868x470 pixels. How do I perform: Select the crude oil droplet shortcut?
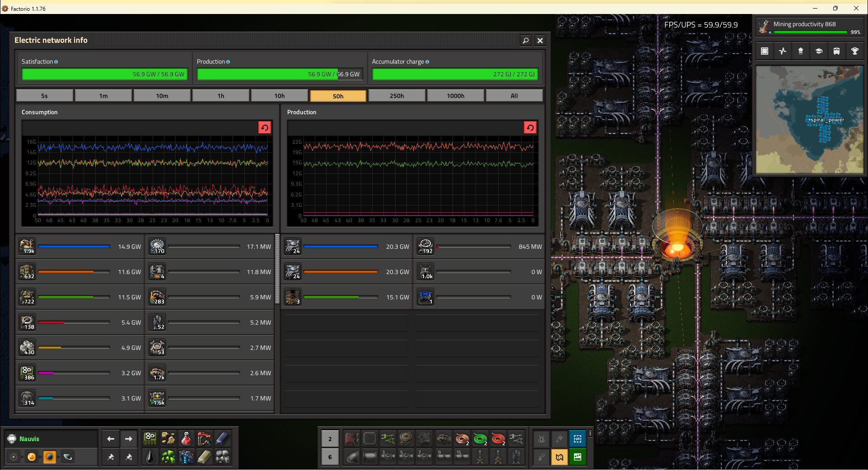coord(150,457)
